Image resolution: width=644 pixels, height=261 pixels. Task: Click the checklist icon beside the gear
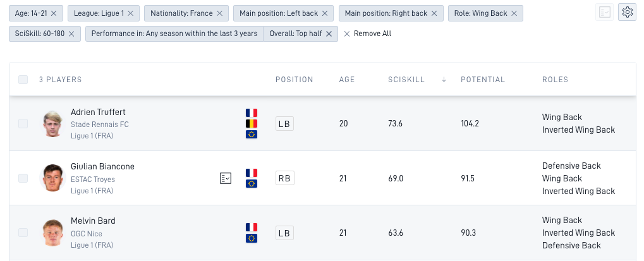[x=605, y=12]
